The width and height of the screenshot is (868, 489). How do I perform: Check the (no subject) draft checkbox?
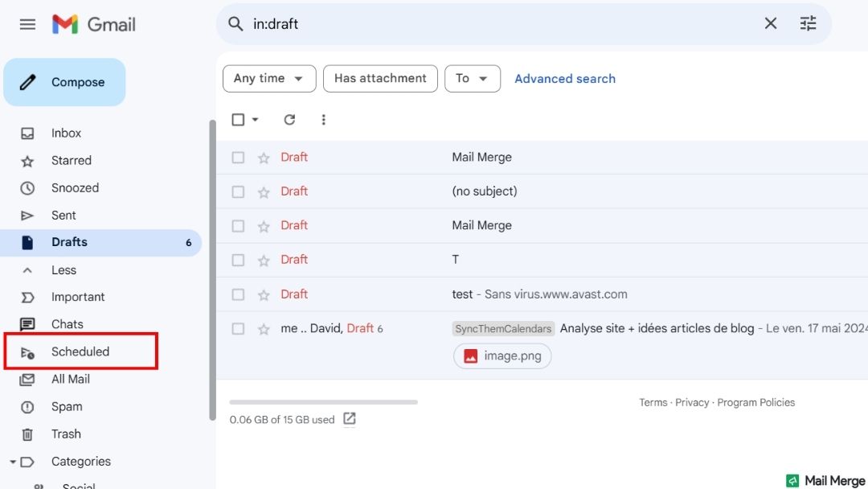point(238,192)
